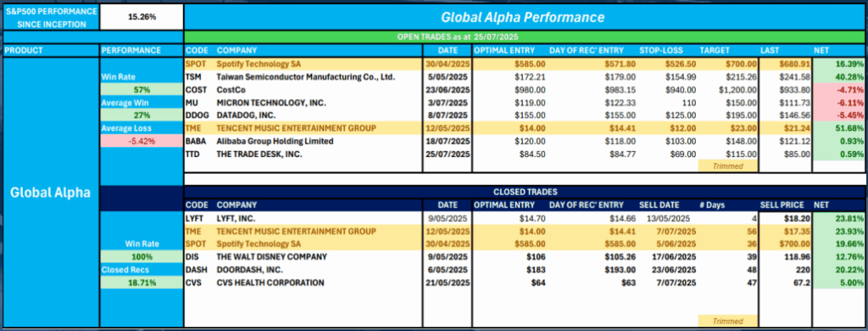The width and height of the screenshot is (868, 331).
Task: Click the Closed Recs 18.71% value
Action: (142, 283)
